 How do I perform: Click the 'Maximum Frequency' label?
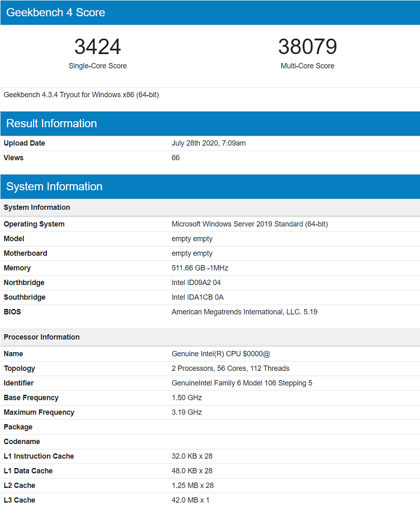click(39, 412)
